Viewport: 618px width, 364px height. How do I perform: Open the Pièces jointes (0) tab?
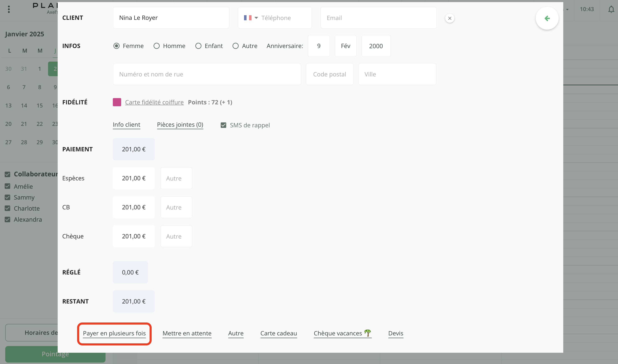(x=180, y=125)
